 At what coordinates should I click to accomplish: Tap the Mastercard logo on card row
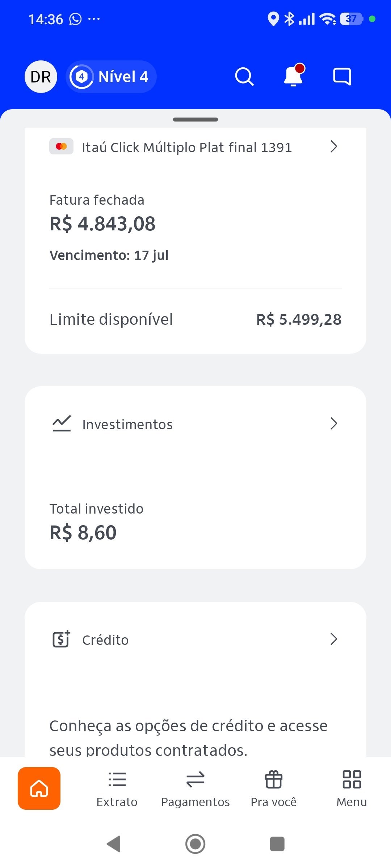coord(62,146)
